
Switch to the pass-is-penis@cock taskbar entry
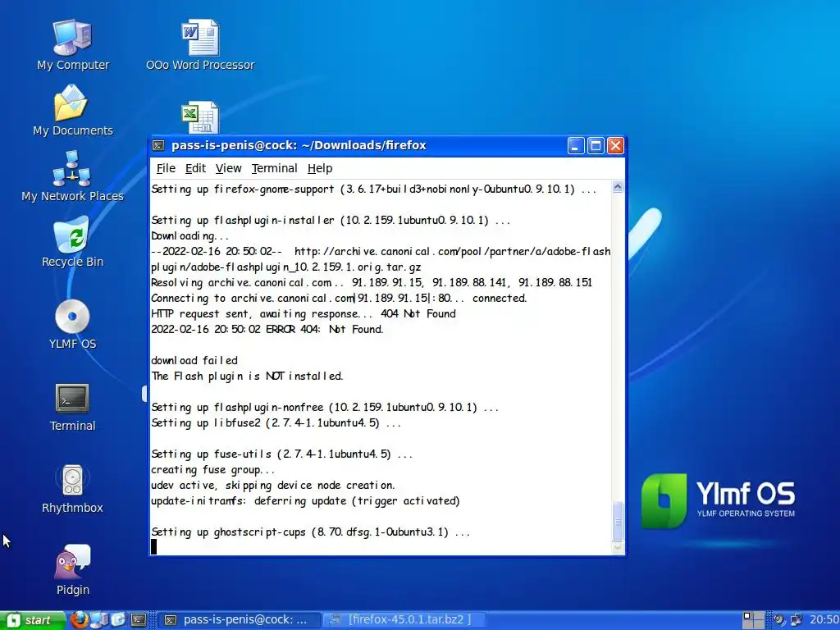point(239,620)
